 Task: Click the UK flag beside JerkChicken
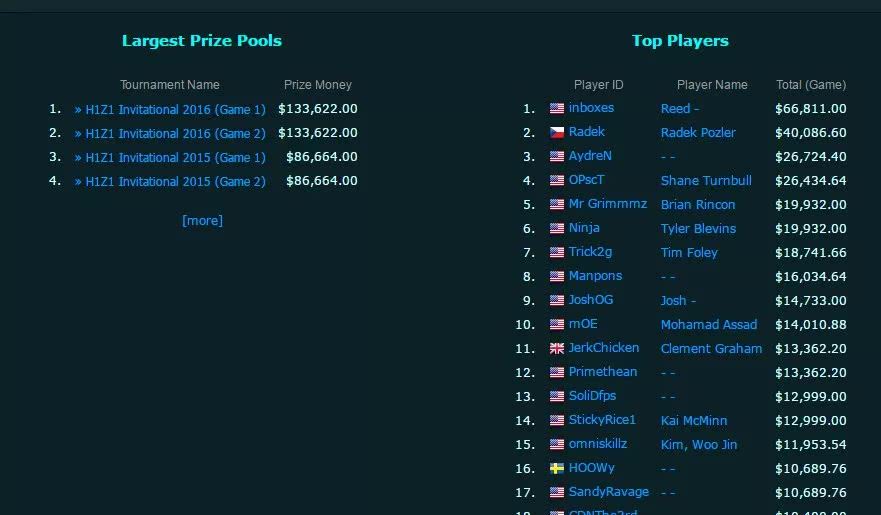click(557, 348)
